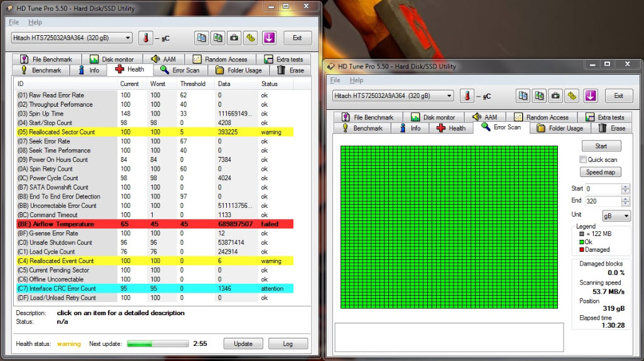Switch to Health tab in right window

(451, 128)
